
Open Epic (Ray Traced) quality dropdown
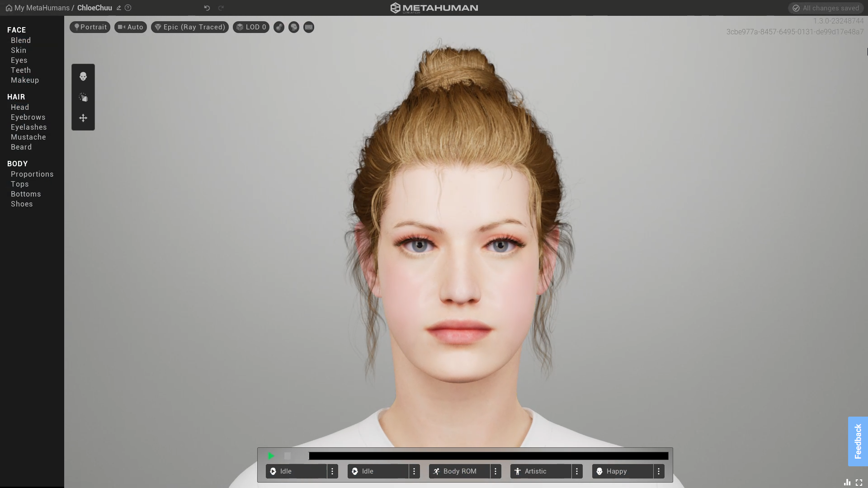click(190, 27)
